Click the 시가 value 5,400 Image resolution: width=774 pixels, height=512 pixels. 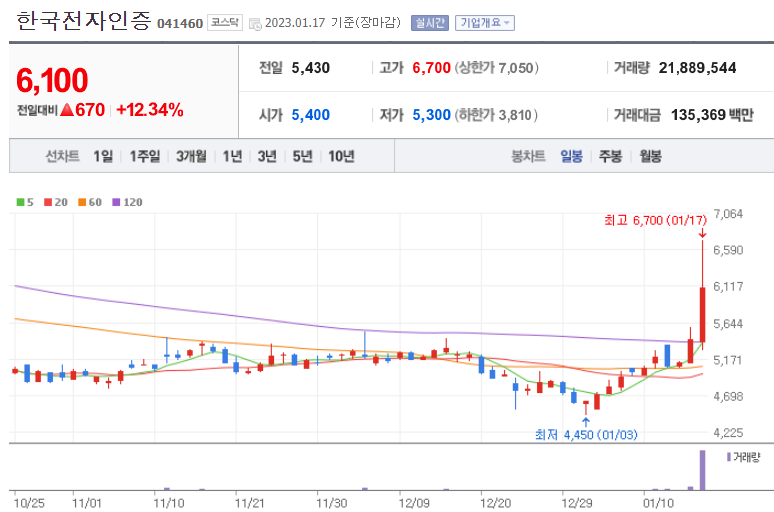[x=310, y=115]
